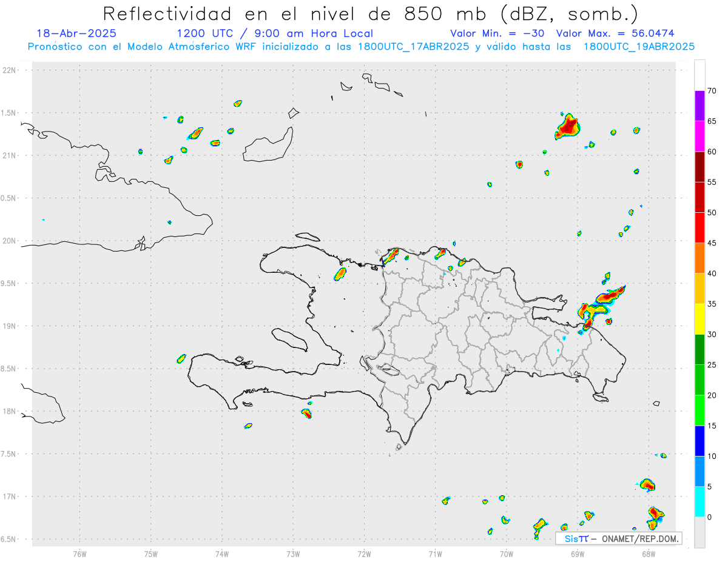Screen dimensions: 728x562
Task: Select the '75W' longitude label
Action: pyautogui.click(x=151, y=554)
